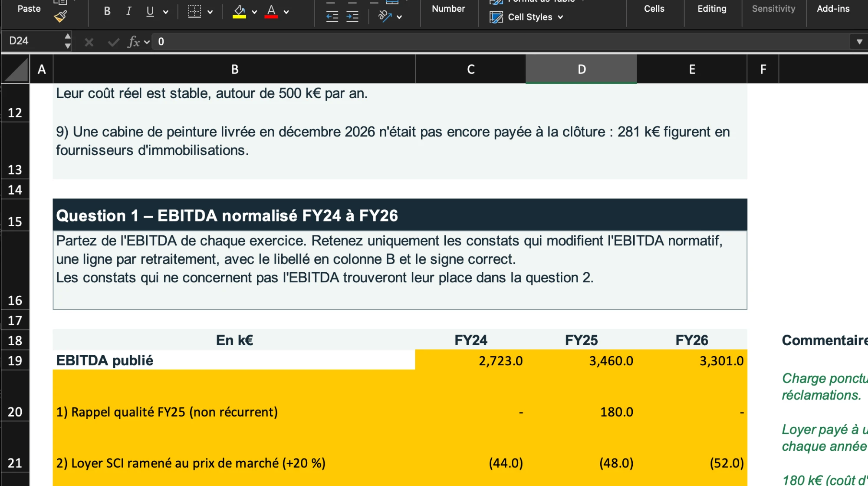The height and width of the screenshot is (486, 868).
Task: Select FY26 column header cell
Action: click(x=692, y=340)
